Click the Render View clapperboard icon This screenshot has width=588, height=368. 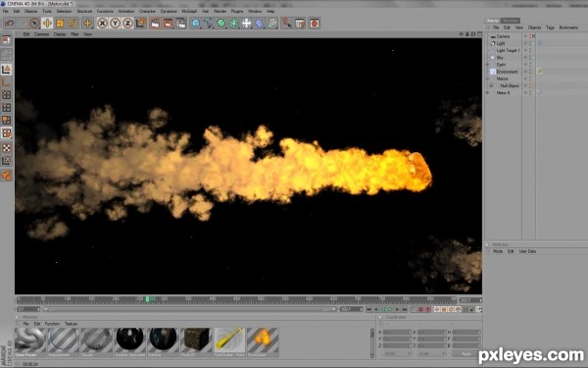[x=155, y=24]
